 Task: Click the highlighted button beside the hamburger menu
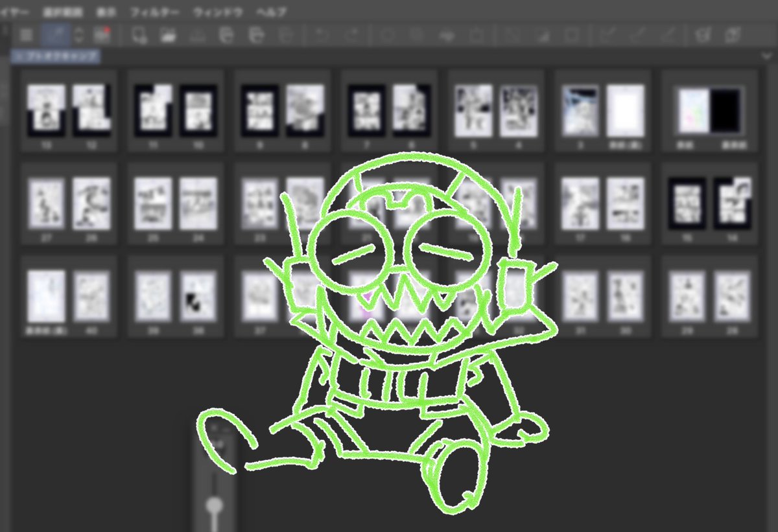click(x=56, y=36)
